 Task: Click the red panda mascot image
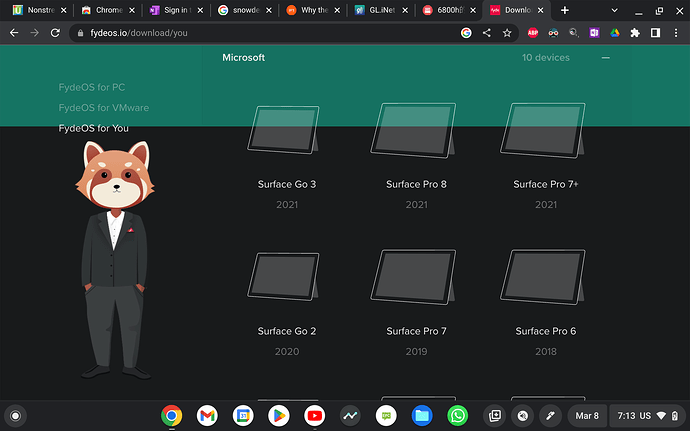115,260
